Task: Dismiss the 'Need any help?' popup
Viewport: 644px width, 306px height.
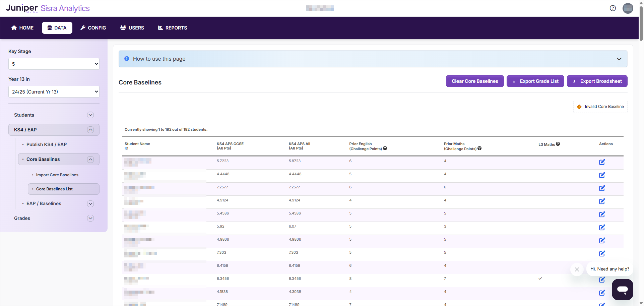Action: (x=577, y=269)
